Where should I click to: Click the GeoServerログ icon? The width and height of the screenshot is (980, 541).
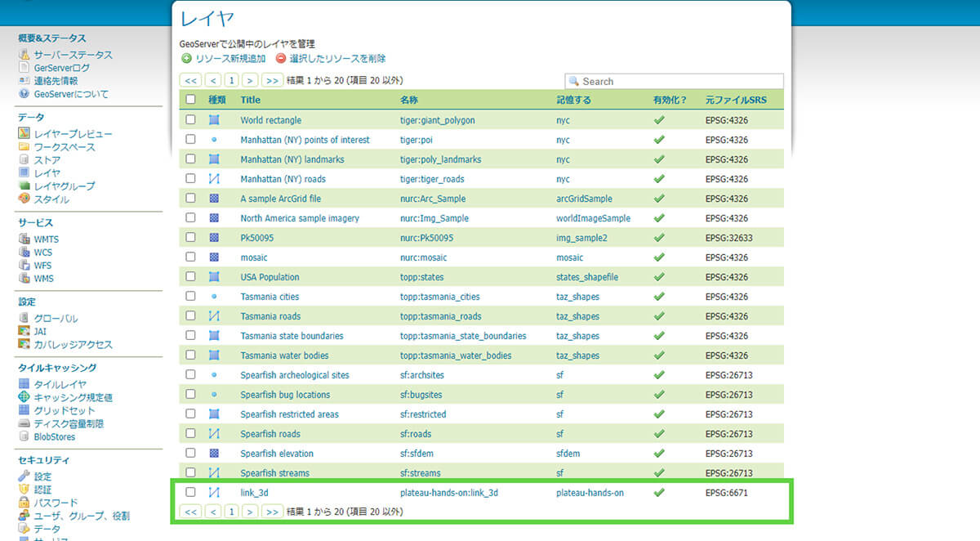[x=24, y=68]
